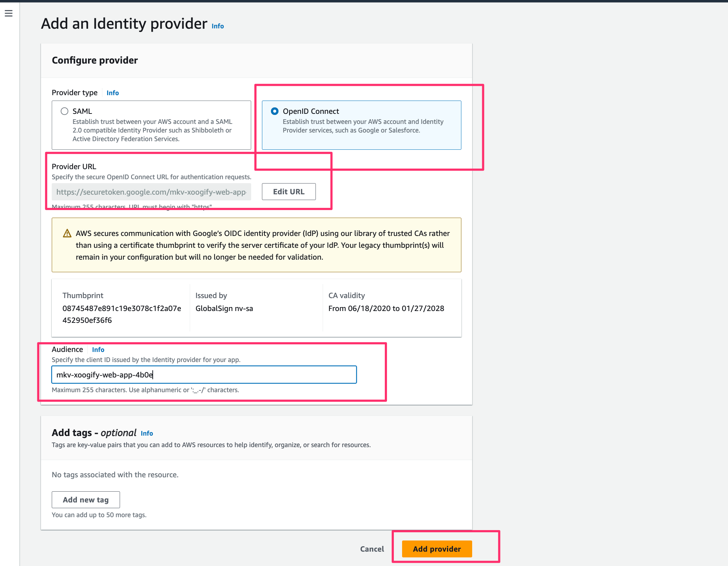
Task: Open Info link next to Audience
Action: point(98,350)
